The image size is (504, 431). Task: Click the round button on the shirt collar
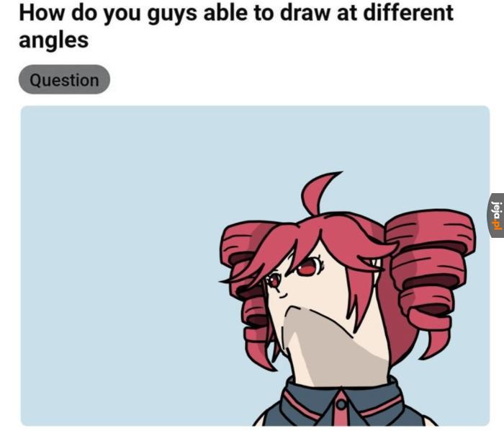click(341, 404)
